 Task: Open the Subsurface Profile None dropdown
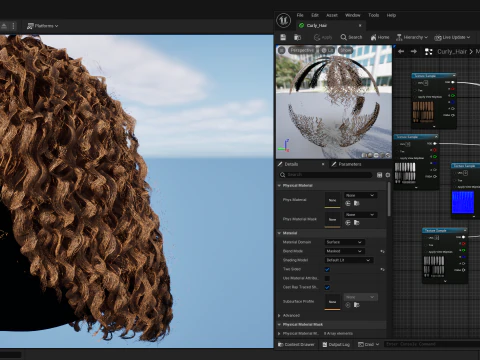click(x=360, y=297)
